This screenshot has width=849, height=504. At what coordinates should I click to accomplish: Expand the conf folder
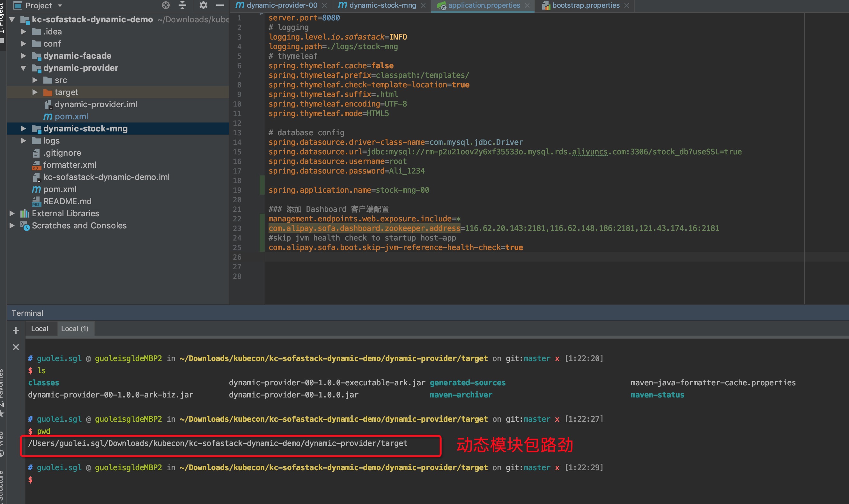click(x=23, y=43)
